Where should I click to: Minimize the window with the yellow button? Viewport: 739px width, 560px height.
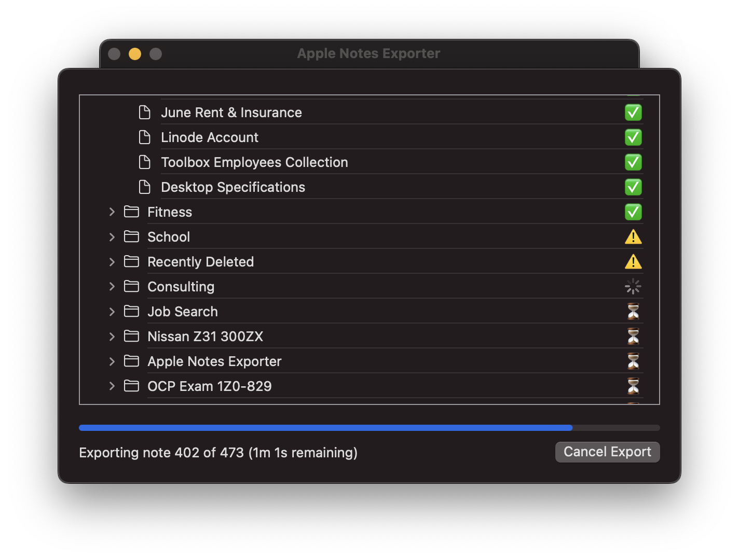pyautogui.click(x=135, y=54)
